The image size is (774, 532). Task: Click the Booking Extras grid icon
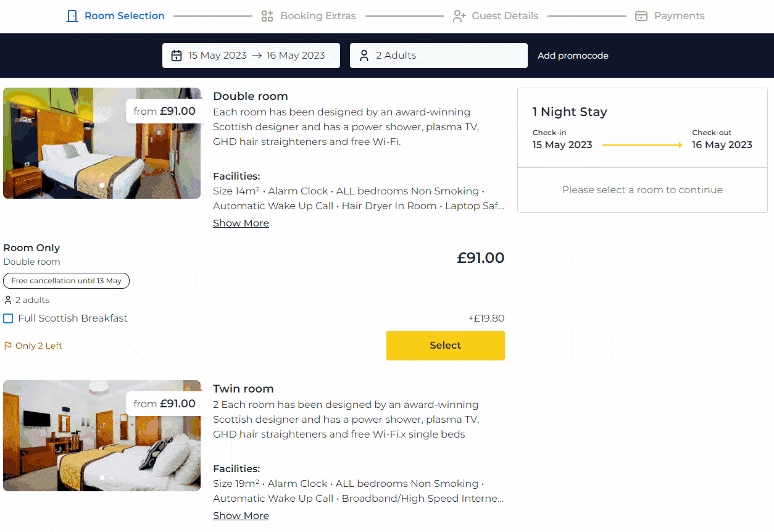(267, 15)
